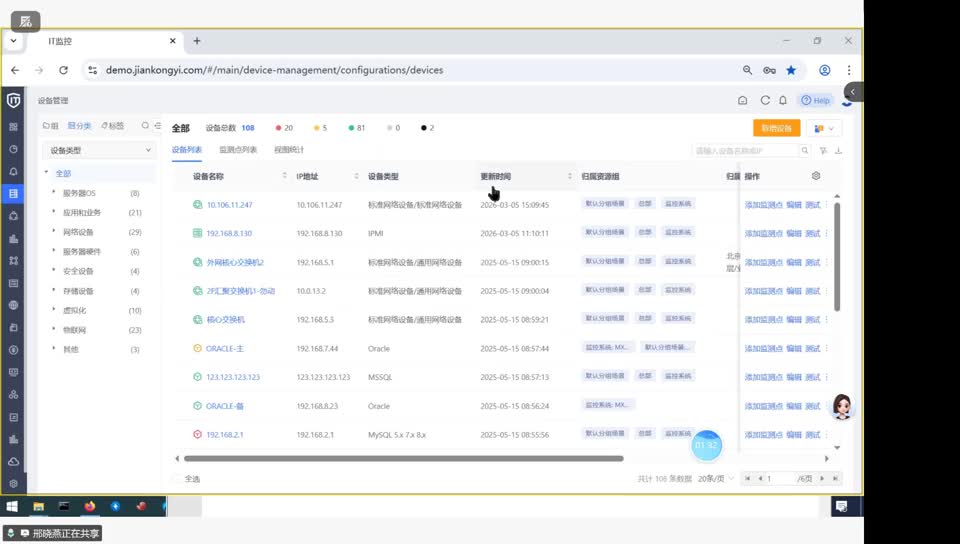The height and width of the screenshot is (544, 960).
Task: Click the search magnifier in device name field
Action: (804, 151)
